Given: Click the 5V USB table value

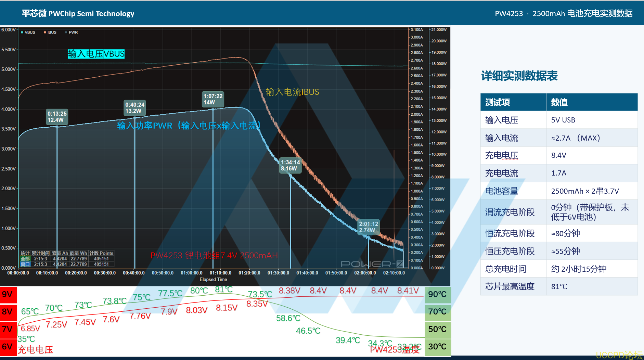Looking at the screenshot, I should (563, 120).
